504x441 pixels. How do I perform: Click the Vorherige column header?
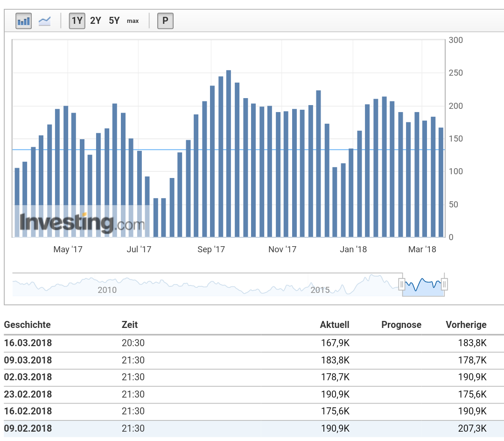click(x=466, y=325)
